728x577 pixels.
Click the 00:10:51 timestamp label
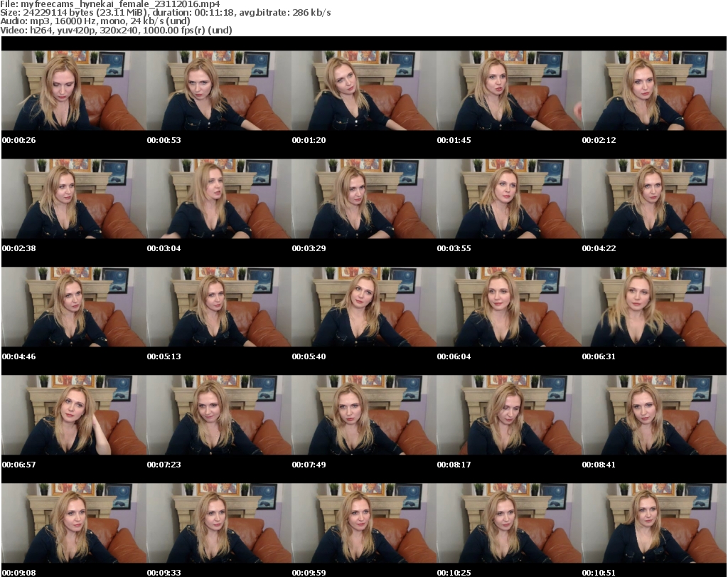click(599, 573)
